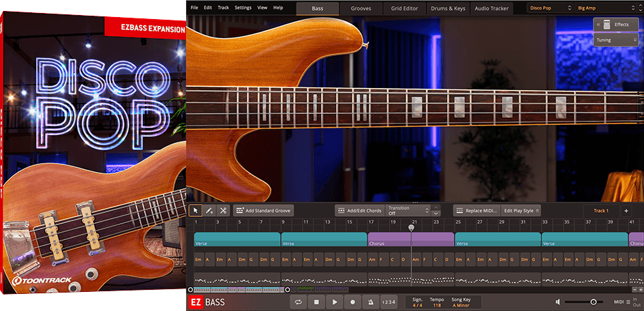The width and height of the screenshot is (644, 311).
Task: Toggle the 1234 count-in
Action: pos(388,301)
